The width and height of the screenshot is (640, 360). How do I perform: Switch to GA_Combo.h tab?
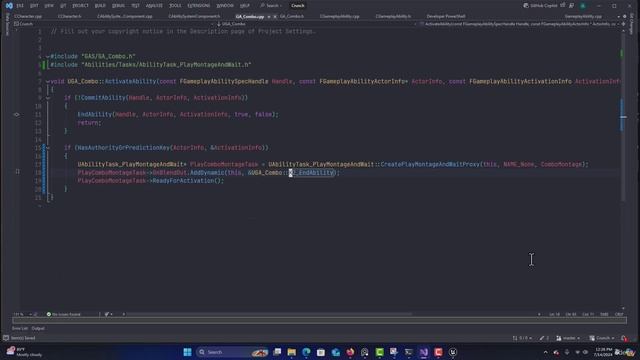[x=292, y=16]
